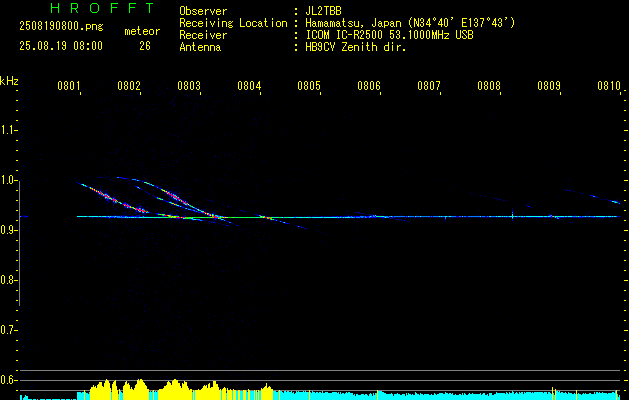The width and height of the screenshot is (629, 400).
Task: Click the 0802 time marker
Action: point(128,85)
